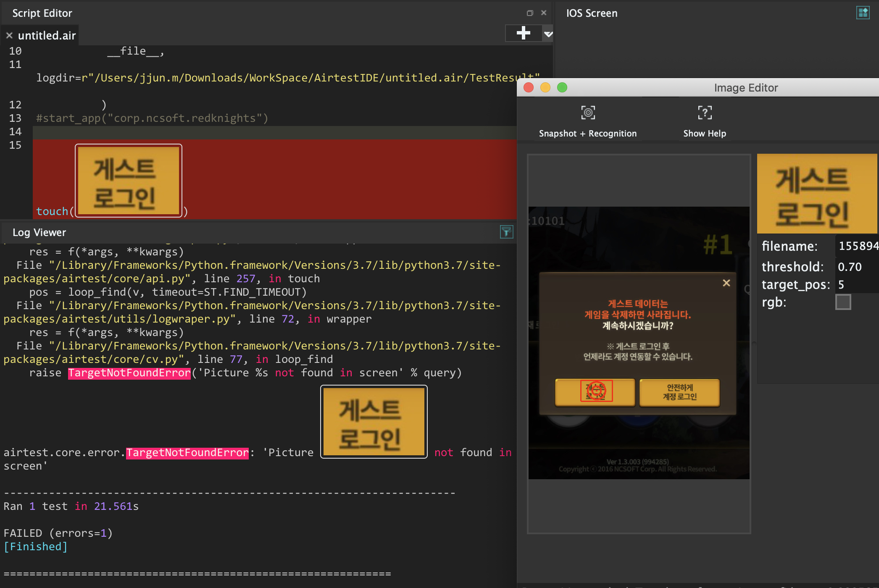
Task: Float the Script Editor panel
Action: tap(530, 13)
